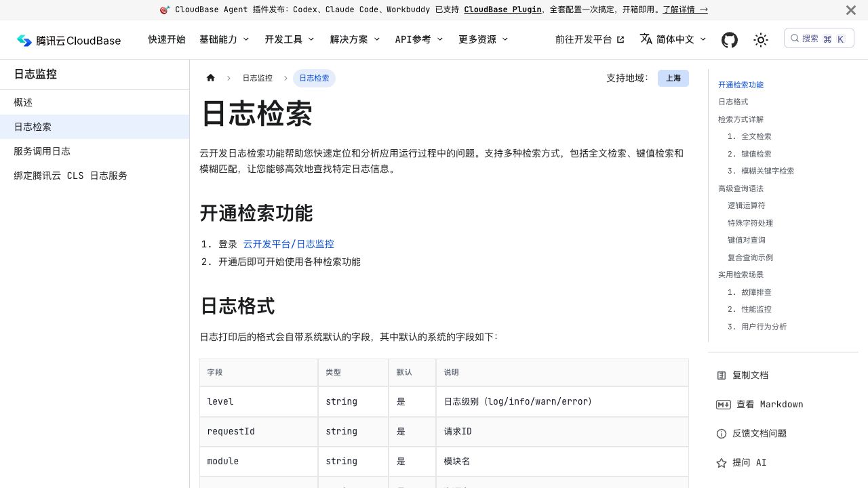Image resolution: width=868 pixels, height=488 pixels.
Task: Click the level table cell
Action: click(x=258, y=401)
